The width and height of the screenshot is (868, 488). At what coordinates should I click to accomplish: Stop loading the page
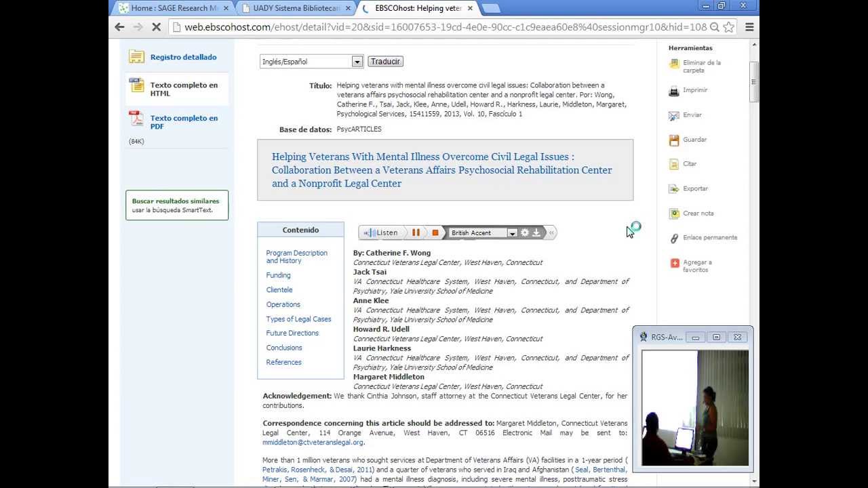pos(155,27)
